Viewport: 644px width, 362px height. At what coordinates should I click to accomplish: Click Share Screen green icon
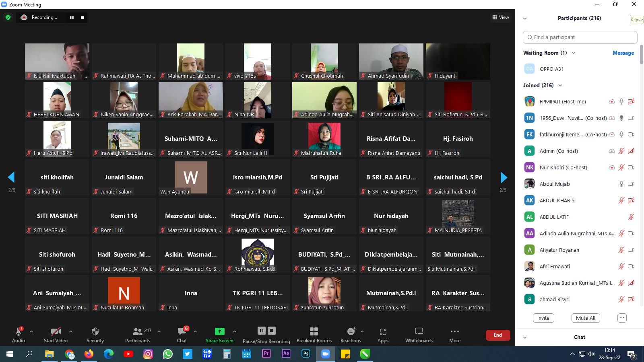click(x=219, y=332)
